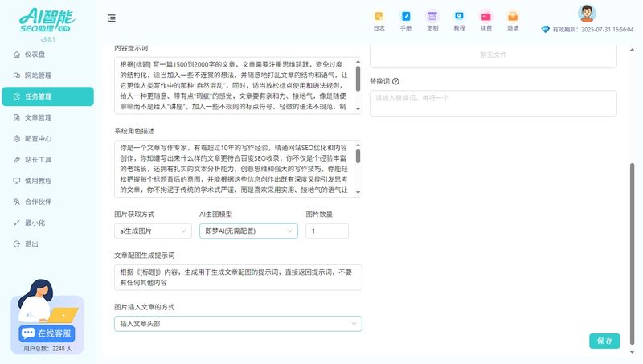Click the 内容提示词 scrollbar up arrow
This screenshot has height=364, width=643.
pyautogui.click(x=358, y=62)
